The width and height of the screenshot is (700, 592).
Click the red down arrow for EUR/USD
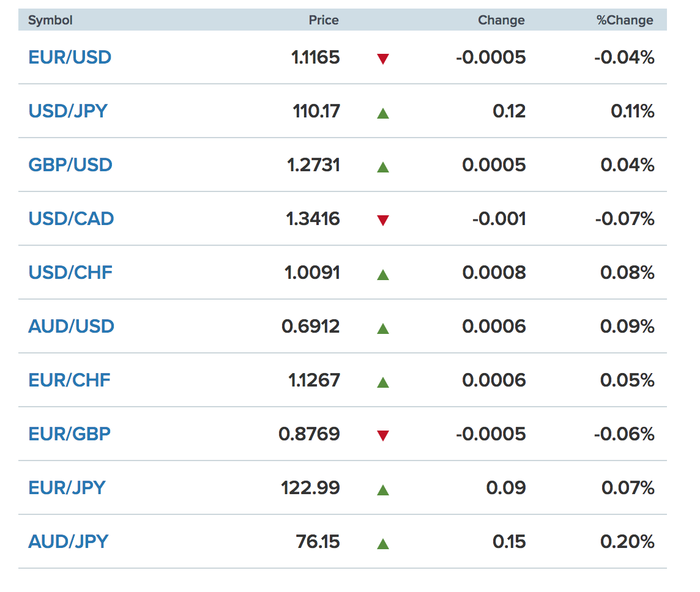pyautogui.click(x=382, y=59)
